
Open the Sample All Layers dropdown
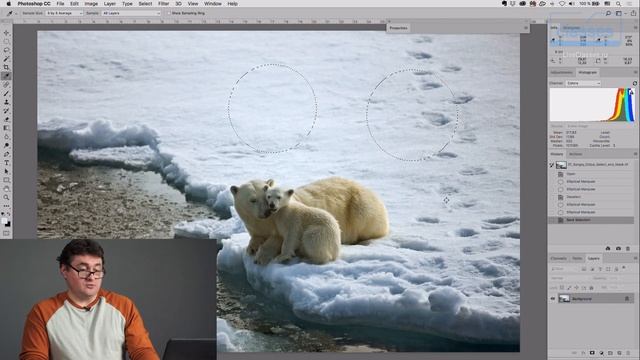click(x=131, y=13)
